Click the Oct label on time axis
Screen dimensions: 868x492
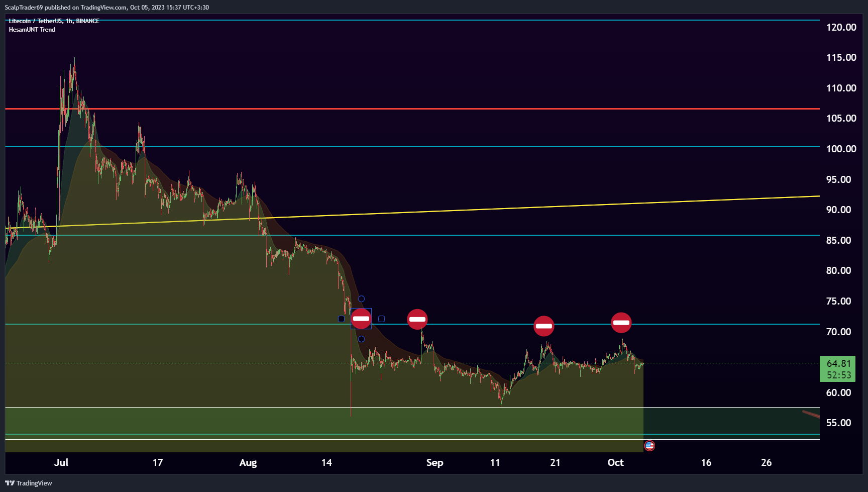[x=616, y=462]
